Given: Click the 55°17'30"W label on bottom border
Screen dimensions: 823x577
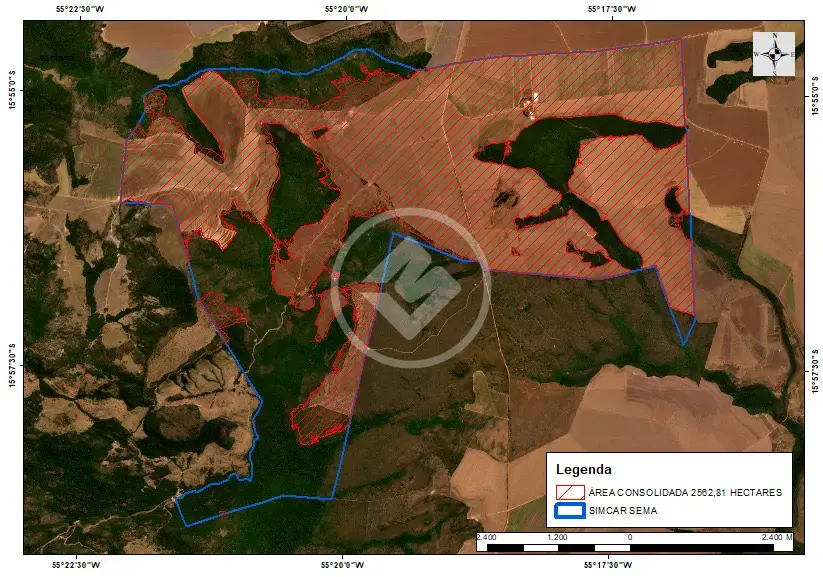Looking at the screenshot, I should [x=608, y=565].
